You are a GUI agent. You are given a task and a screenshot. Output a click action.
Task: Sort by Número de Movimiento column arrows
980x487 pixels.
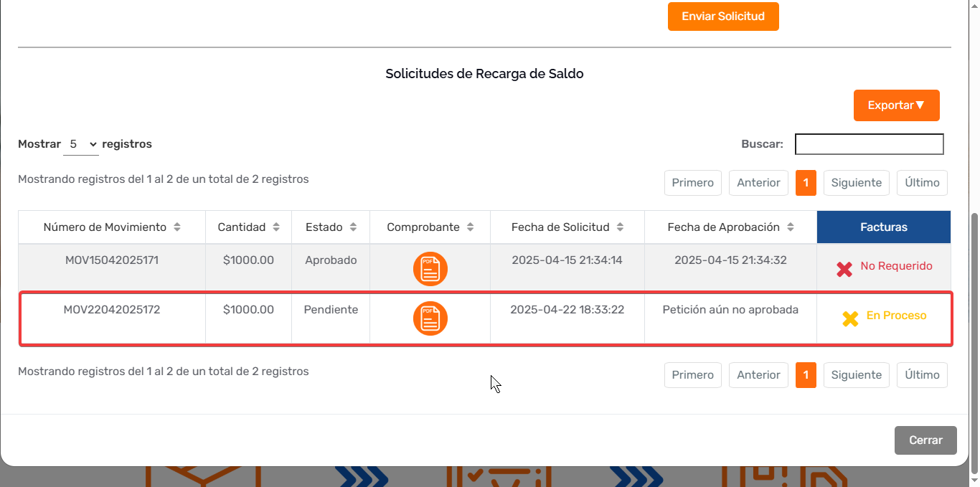point(177,227)
